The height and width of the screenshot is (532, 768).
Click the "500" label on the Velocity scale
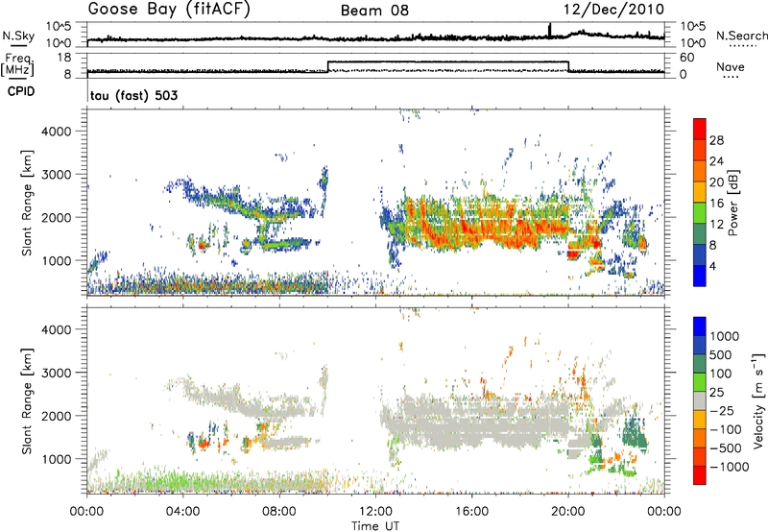(x=721, y=354)
